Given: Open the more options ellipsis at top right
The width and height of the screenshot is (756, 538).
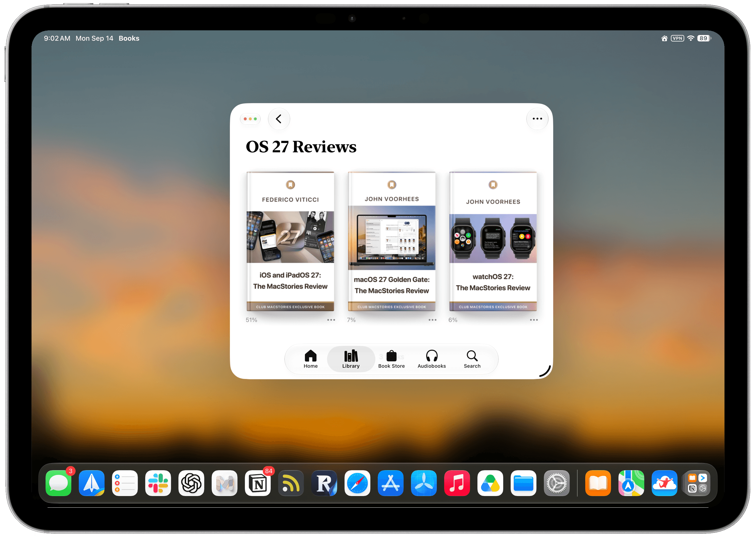Looking at the screenshot, I should tap(537, 119).
